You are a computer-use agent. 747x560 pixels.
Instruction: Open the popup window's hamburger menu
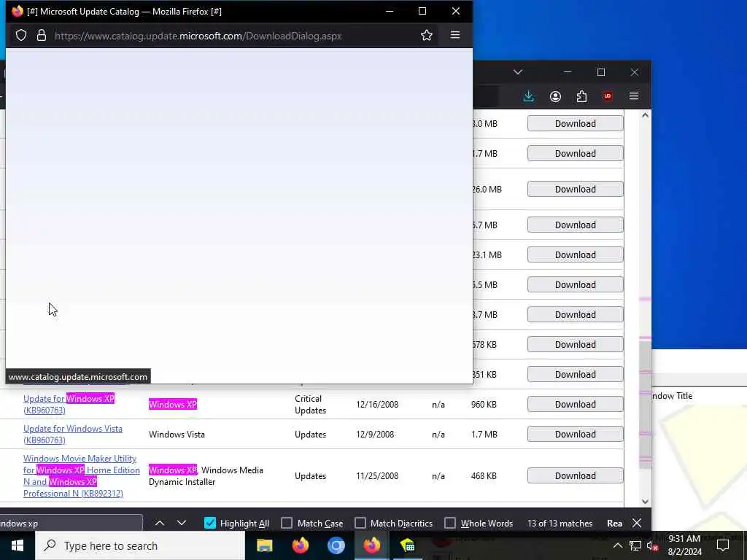click(455, 35)
